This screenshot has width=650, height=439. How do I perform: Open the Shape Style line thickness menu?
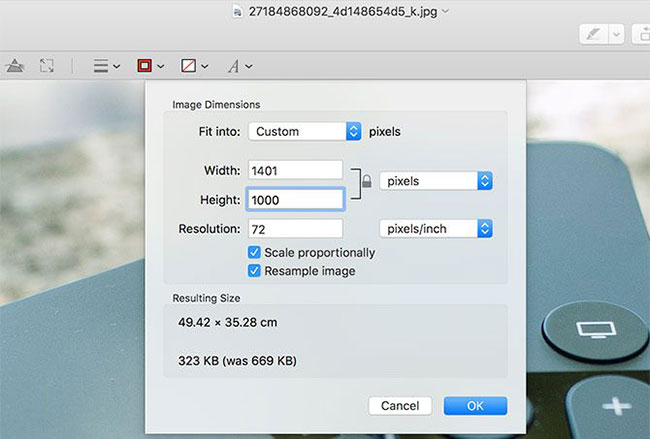(106, 66)
